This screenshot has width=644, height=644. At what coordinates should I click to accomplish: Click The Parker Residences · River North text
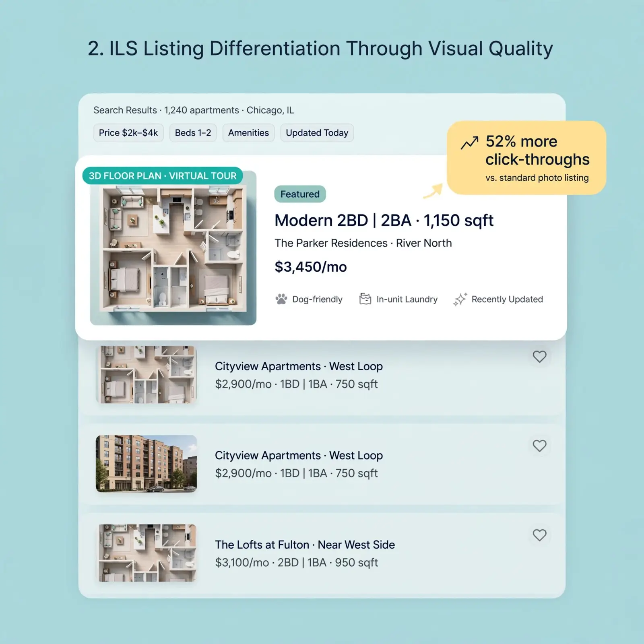[x=363, y=243]
